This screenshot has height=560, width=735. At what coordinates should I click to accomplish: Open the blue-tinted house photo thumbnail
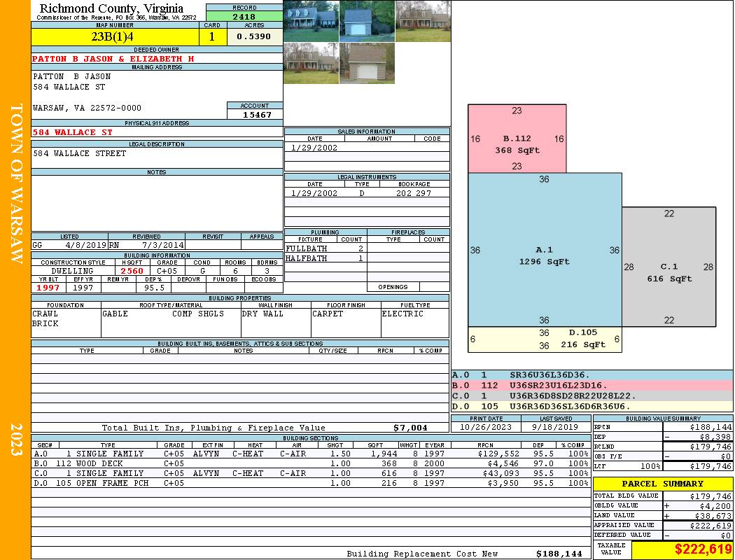[311, 21]
